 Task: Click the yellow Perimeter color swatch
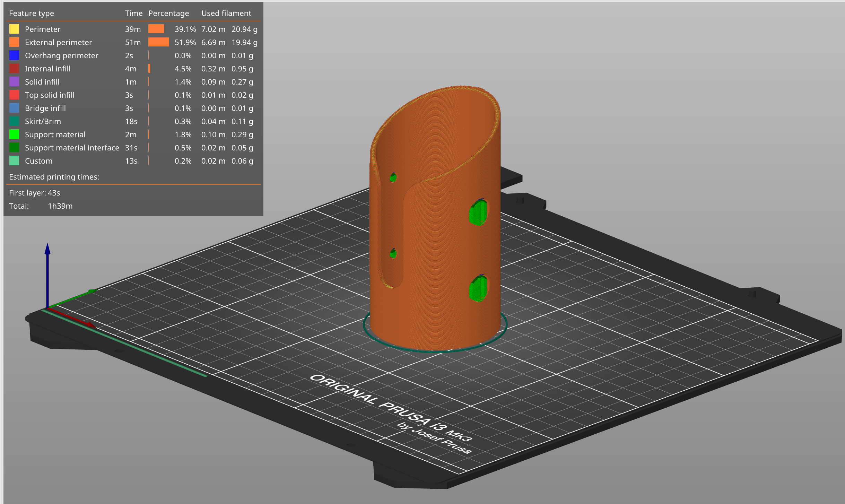tap(14, 29)
